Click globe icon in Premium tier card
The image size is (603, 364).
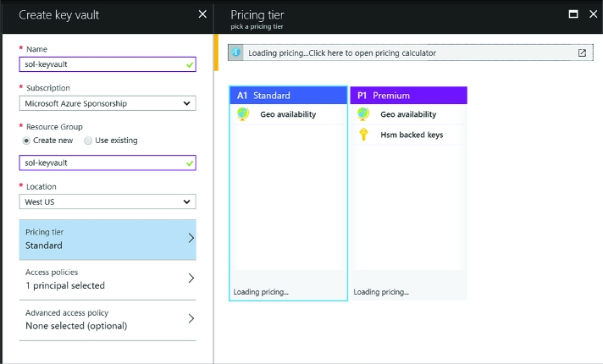pyautogui.click(x=363, y=114)
